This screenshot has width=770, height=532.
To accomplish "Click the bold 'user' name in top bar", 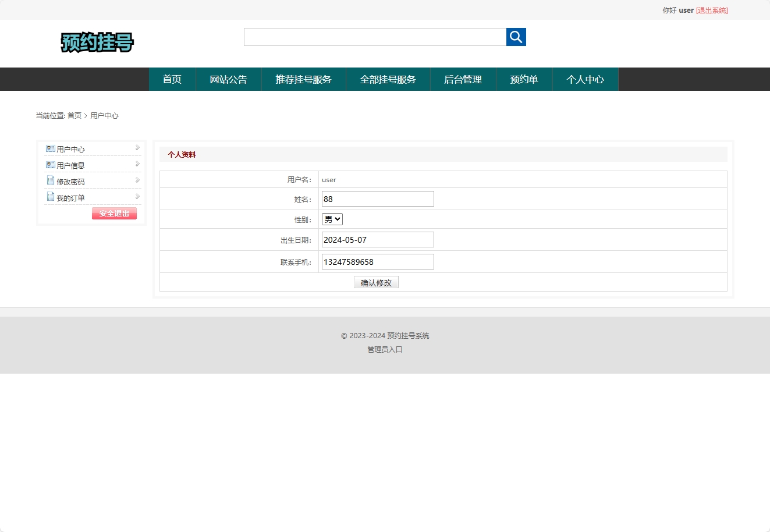I will click(686, 10).
